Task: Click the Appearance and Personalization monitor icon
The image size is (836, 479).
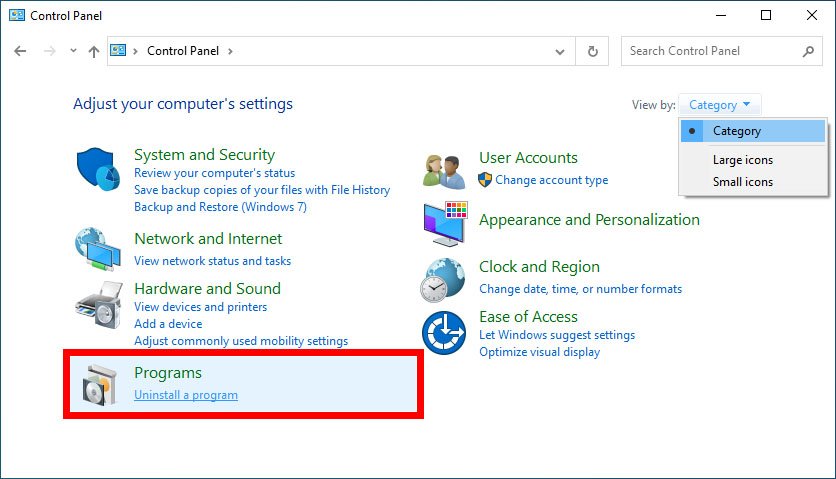Action: tap(445, 223)
